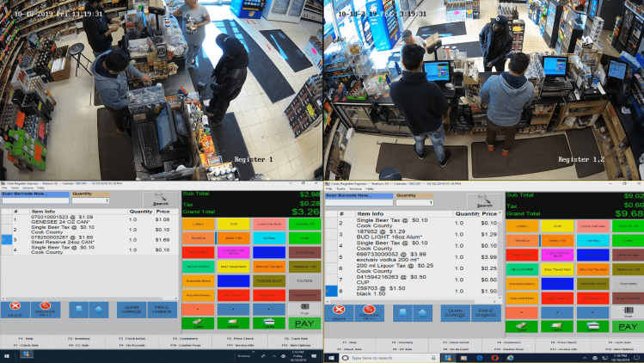Click PRICE CHANGE in Station 03
Image resolution: width=644 pixels, height=363 pixels.
coord(486,313)
